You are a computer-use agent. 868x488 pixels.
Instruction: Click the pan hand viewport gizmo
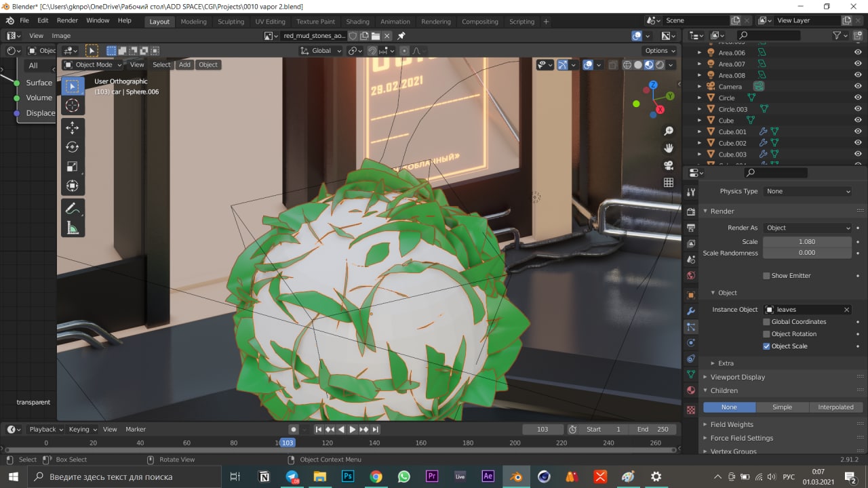pyautogui.click(x=669, y=148)
